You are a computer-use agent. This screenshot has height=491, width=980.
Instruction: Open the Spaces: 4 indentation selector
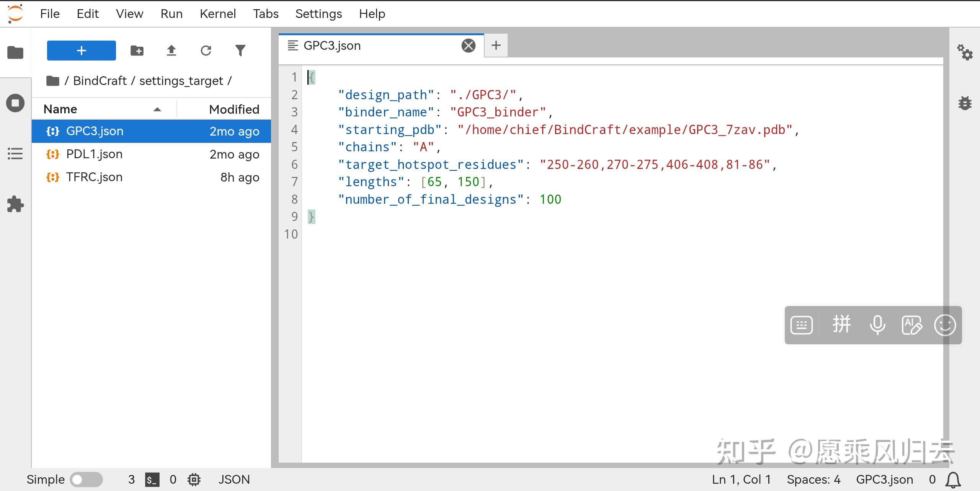tap(813, 480)
